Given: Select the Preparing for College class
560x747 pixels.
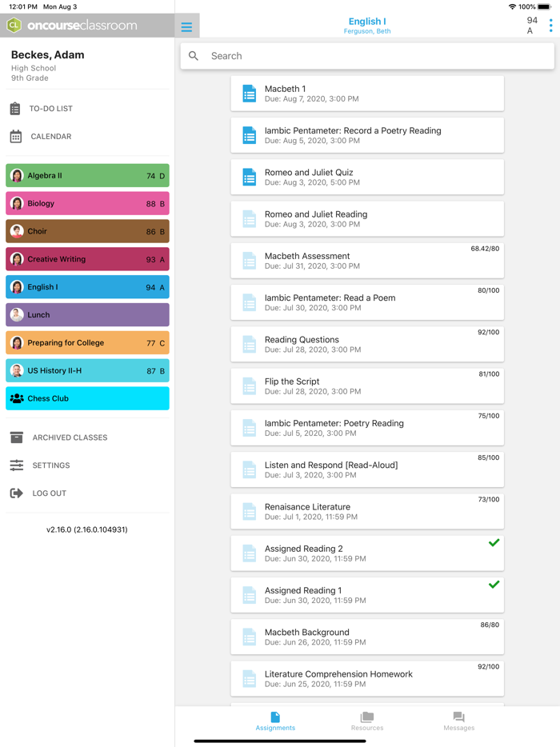Looking at the screenshot, I should (x=87, y=343).
